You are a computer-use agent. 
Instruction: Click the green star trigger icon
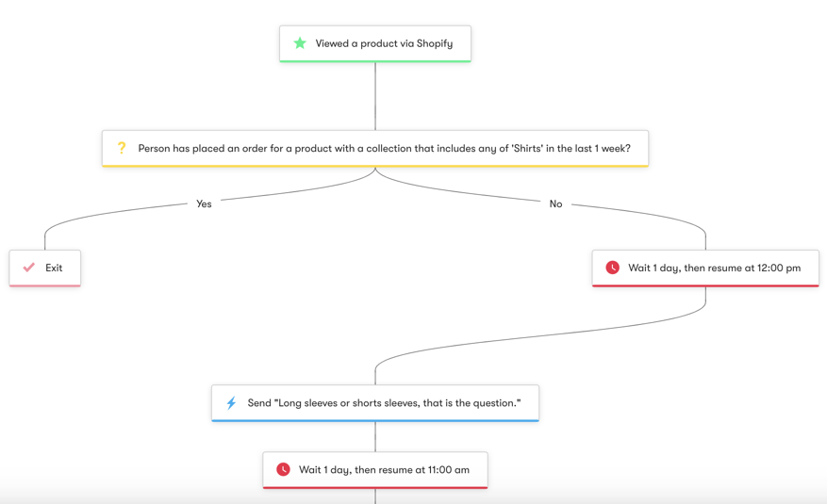(x=300, y=43)
